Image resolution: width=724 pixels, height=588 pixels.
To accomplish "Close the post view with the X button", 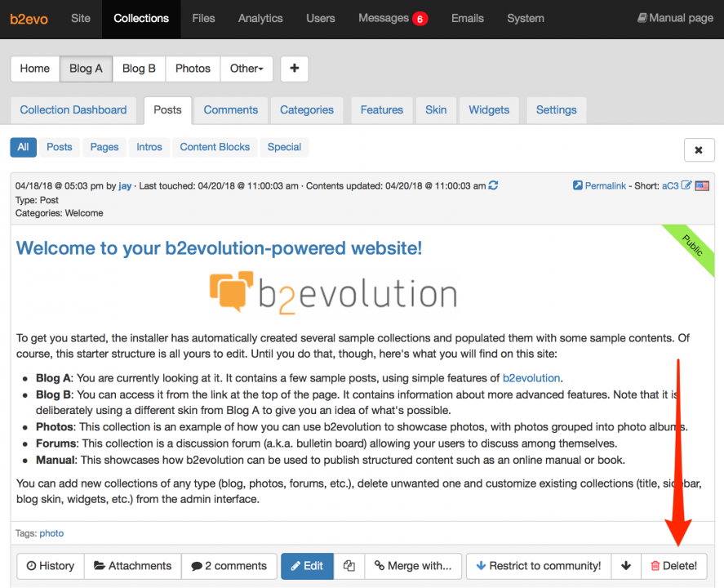I will (699, 149).
